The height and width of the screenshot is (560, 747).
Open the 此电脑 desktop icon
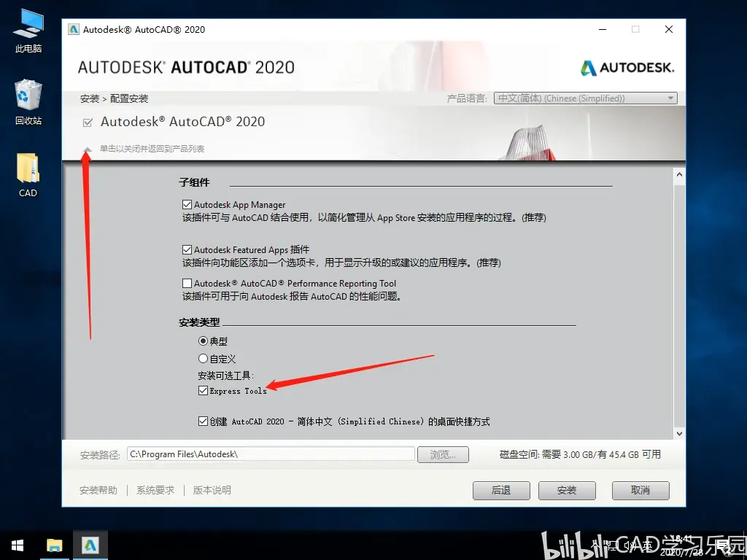pos(28,31)
